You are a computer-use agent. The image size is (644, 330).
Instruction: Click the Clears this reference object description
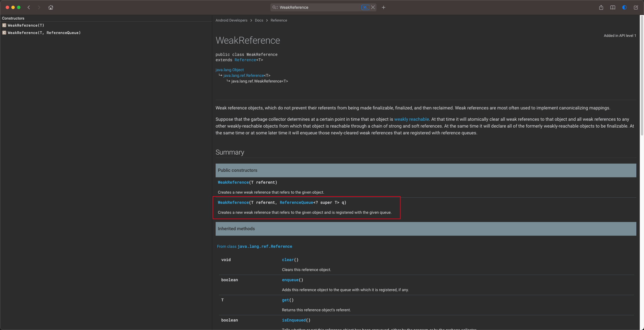click(x=306, y=270)
